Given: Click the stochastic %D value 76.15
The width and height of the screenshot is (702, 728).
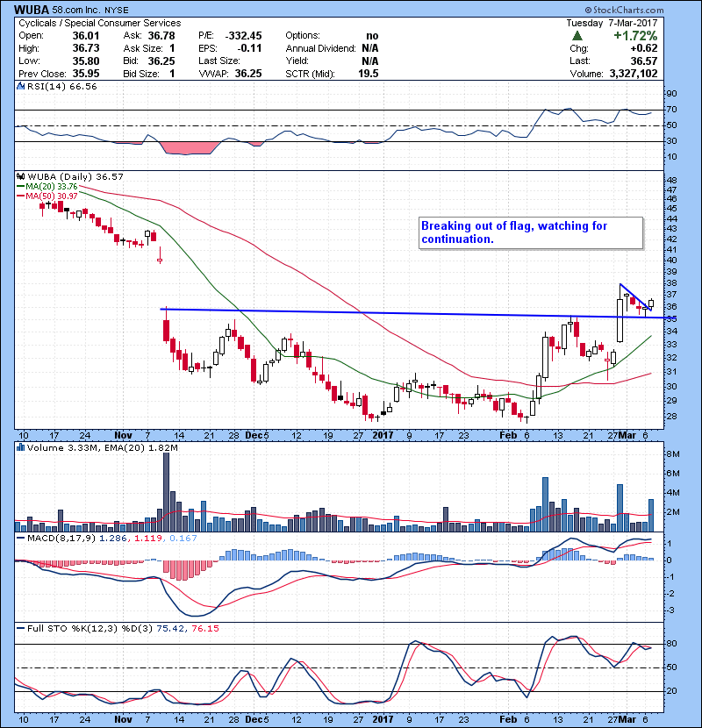Looking at the screenshot, I should [x=204, y=629].
